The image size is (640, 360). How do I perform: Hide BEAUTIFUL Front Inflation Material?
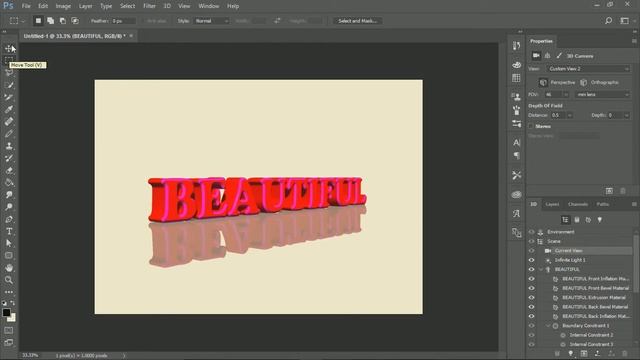(531, 279)
